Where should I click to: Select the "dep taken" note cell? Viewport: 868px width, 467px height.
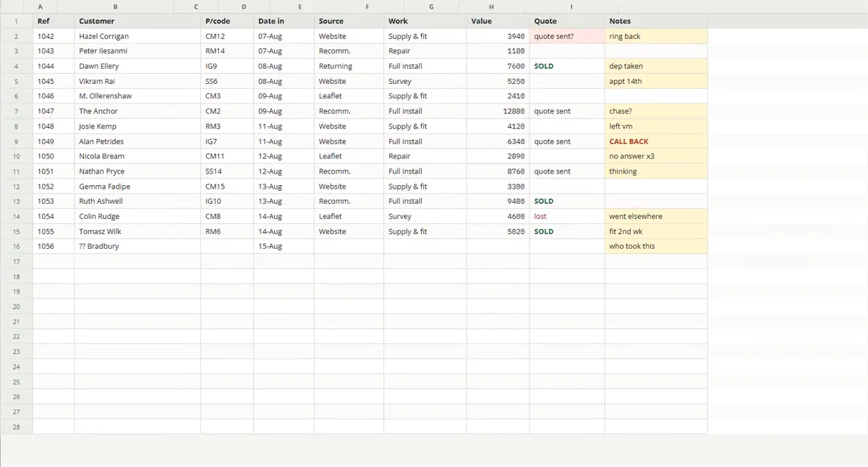(x=656, y=66)
